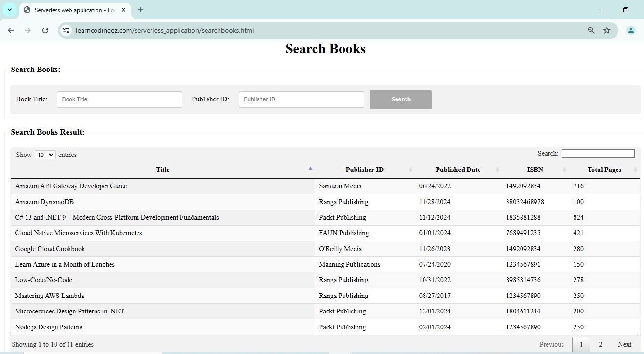Screen dimensions: 644x354
Task: Click the Serverless web application browser tab
Action: click(75, 10)
